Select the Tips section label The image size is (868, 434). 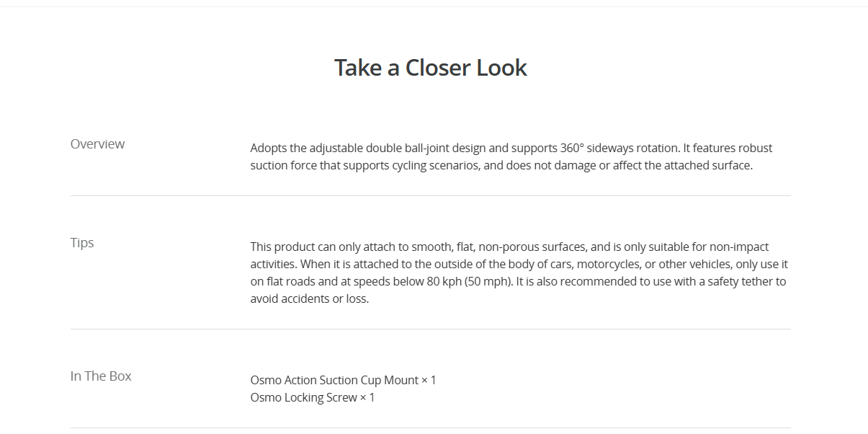[x=82, y=243]
